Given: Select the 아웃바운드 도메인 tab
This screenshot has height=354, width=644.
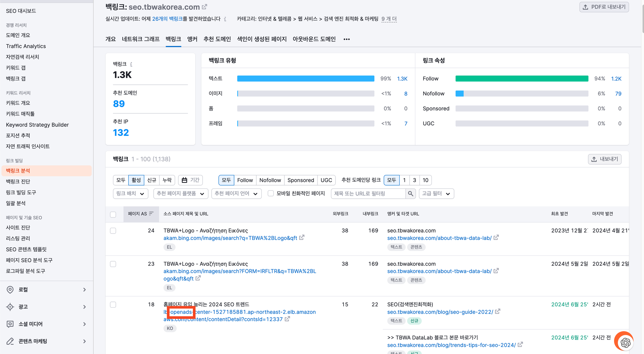Looking at the screenshot, I should pos(315,39).
